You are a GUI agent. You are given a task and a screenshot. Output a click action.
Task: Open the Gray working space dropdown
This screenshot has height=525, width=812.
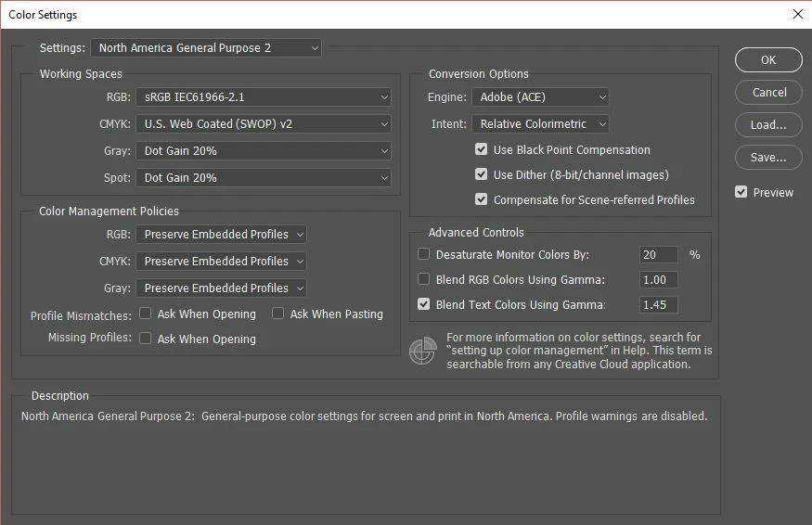pos(264,150)
